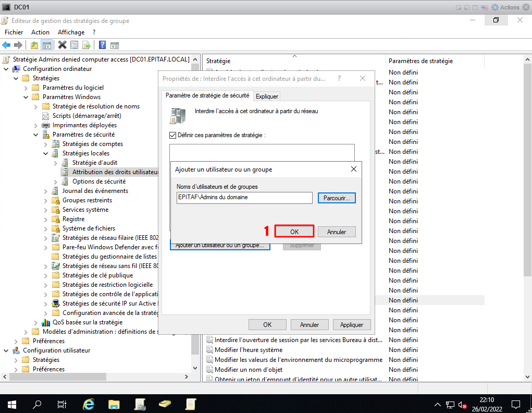
Task: Collapse the Stratégies locales tree node
Action: coord(46,153)
